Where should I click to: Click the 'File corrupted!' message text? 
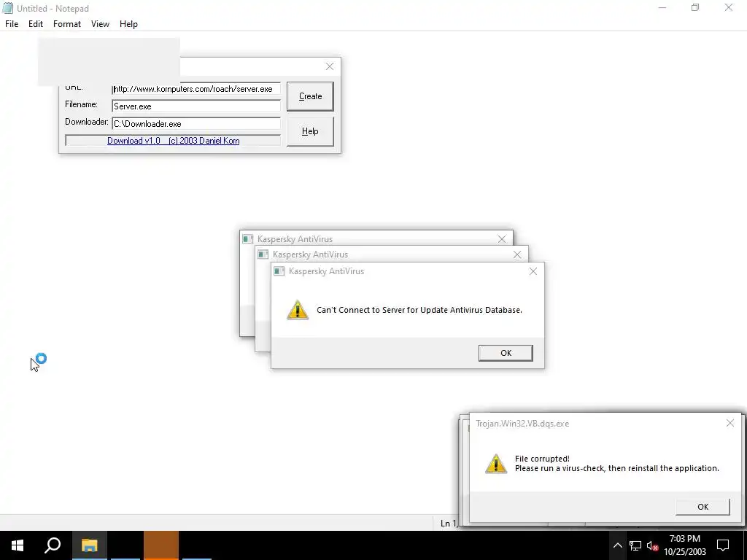pyautogui.click(x=542, y=459)
